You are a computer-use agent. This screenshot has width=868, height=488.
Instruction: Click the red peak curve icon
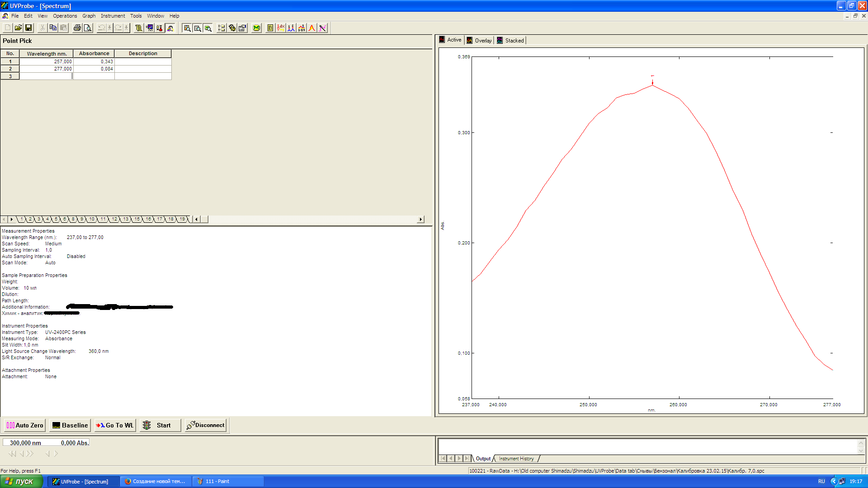pos(312,28)
